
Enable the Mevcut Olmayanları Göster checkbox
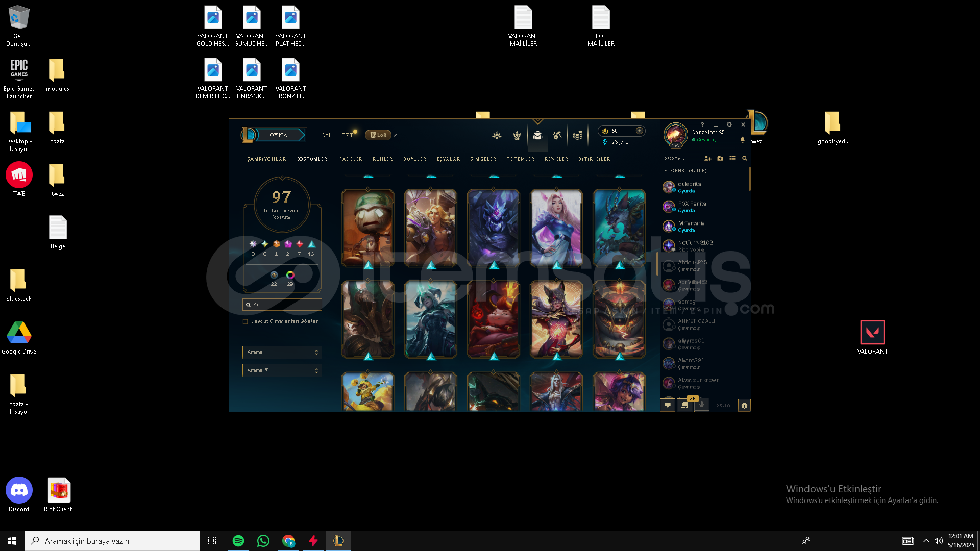[246, 321]
